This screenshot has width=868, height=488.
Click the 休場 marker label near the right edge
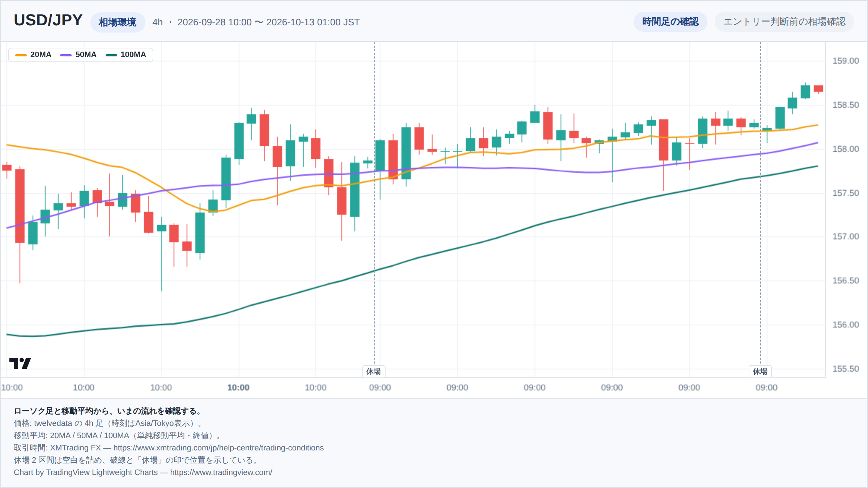[760, 371]
